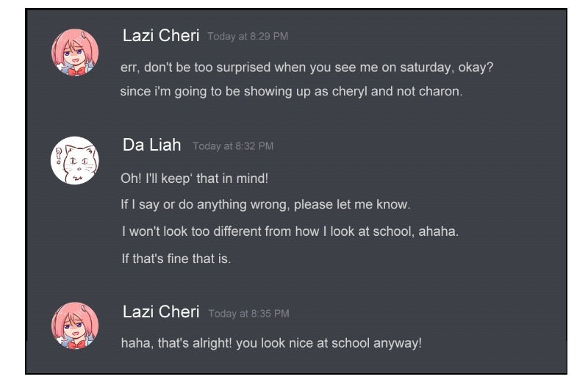Select the Da Liah username
588x382 pixels.
click(x=152, y=145)
